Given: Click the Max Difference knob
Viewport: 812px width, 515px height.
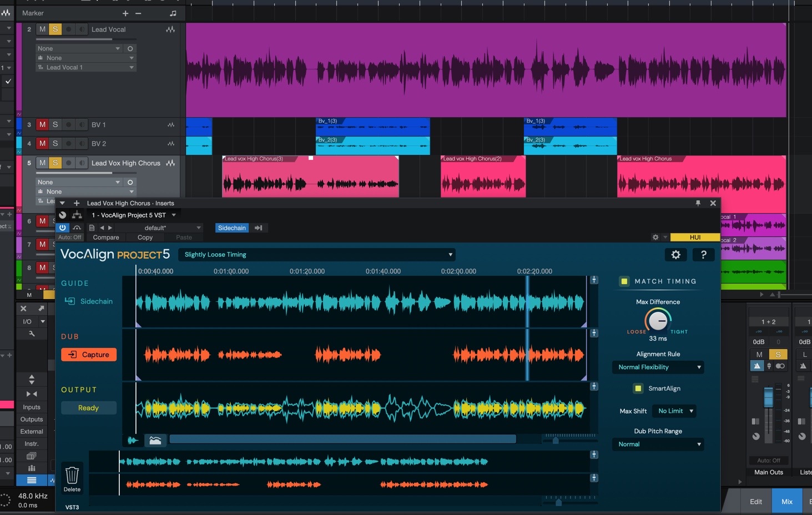Looking at the screenshot, I should click(658, 321).
